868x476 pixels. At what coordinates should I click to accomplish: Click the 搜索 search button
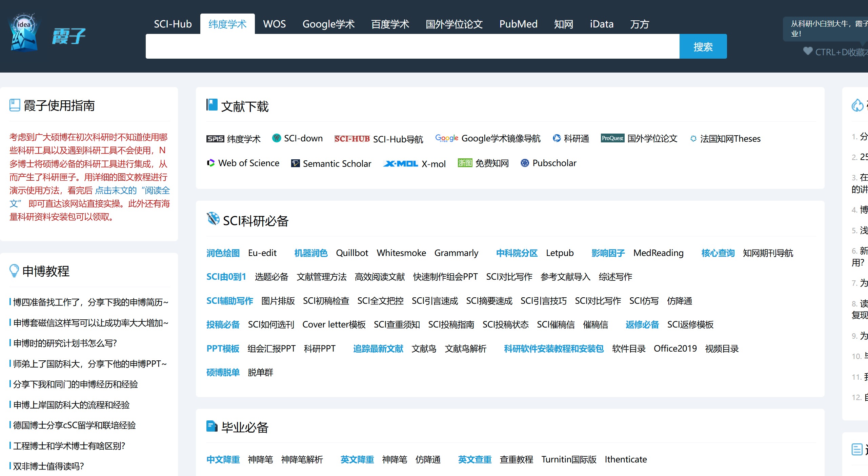[x=703, y=46]
